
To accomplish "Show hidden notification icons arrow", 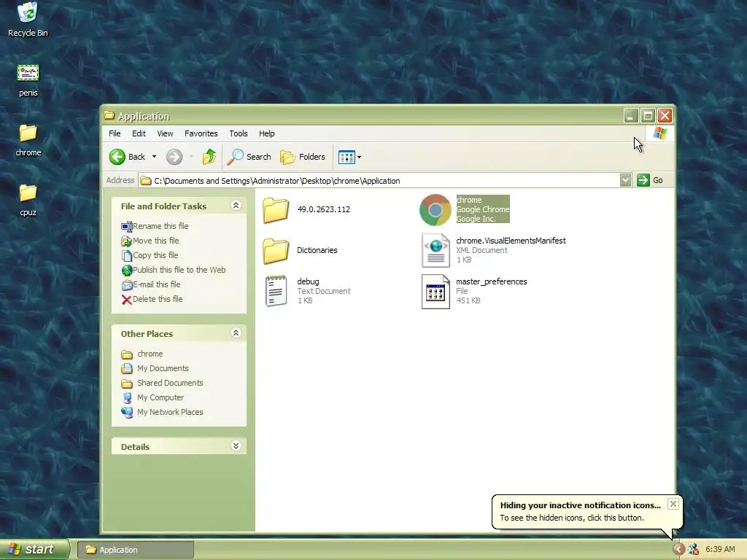I will point(678,549).
